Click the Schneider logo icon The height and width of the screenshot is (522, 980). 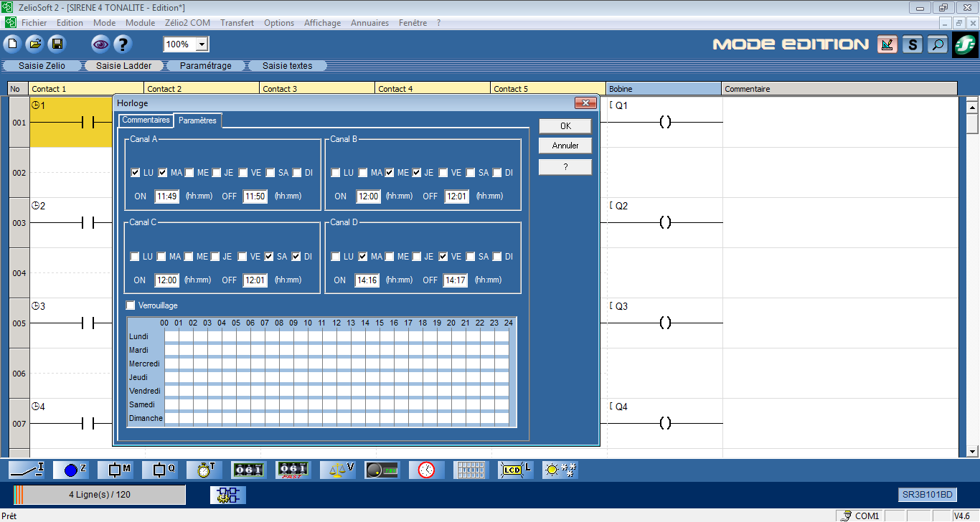coord(965,44)
